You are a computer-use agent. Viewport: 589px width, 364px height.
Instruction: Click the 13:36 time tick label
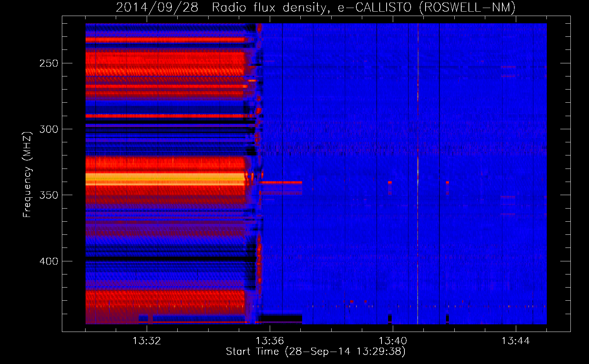point(270,341)
